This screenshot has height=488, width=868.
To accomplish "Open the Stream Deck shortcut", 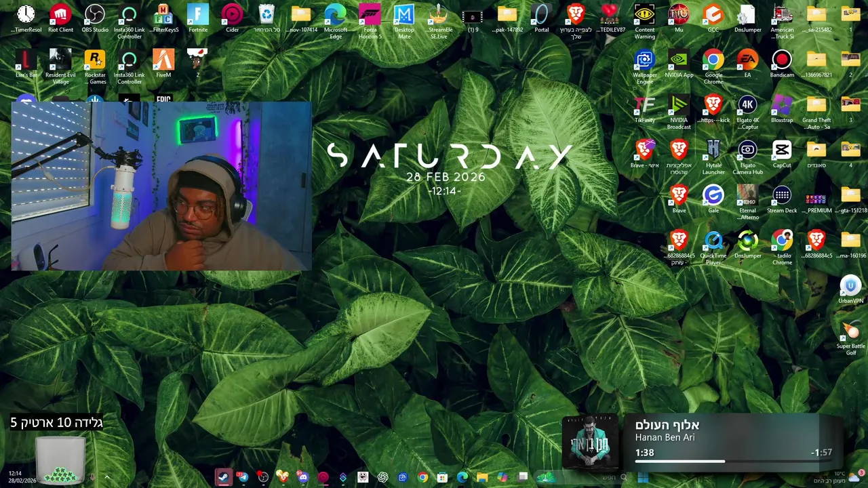I will point(782,200).
